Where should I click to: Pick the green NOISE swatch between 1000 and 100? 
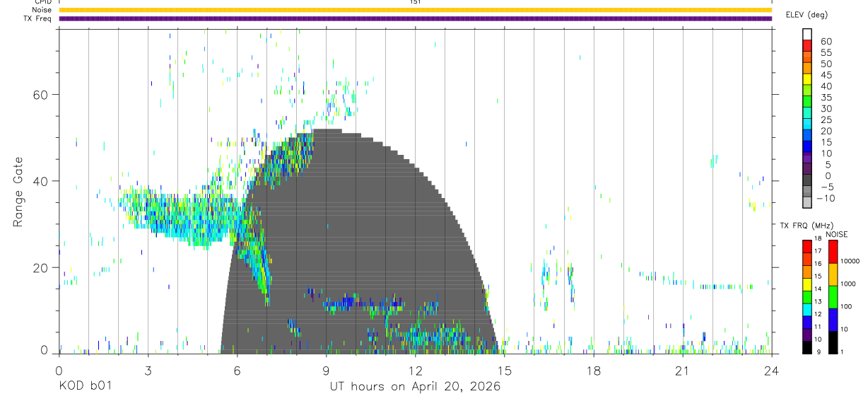click(x=833, y=297)
